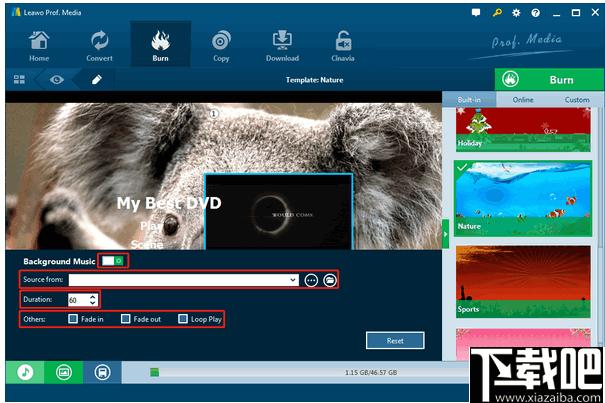Open the help question mark icon
Screen dimensions: 605x403
tap(536, 13)
